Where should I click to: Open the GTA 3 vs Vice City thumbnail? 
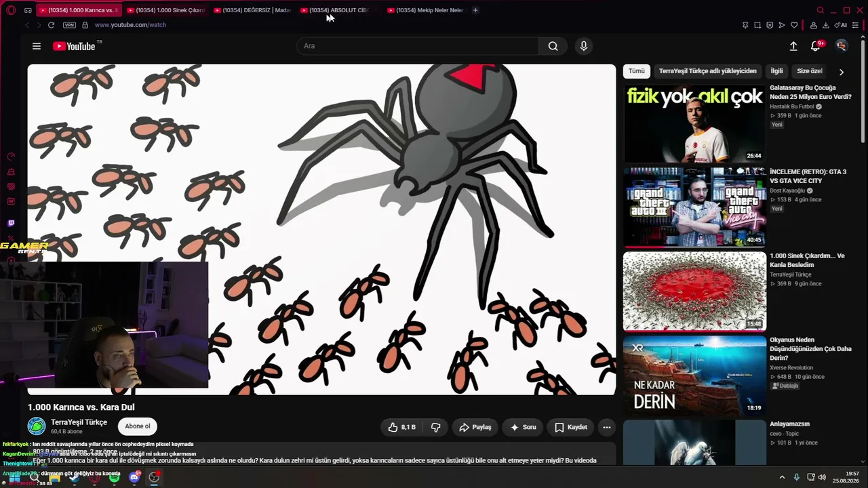click(x=694, y=207)
